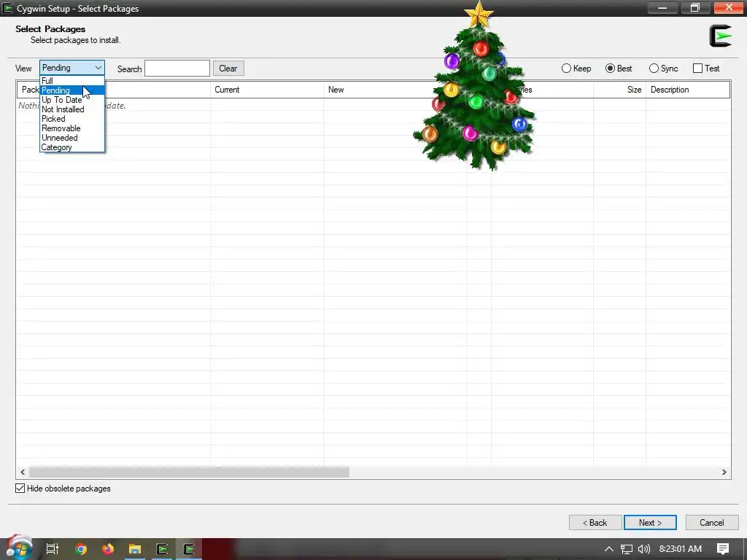
Task: Click into the Search input field
Action: 177,68
